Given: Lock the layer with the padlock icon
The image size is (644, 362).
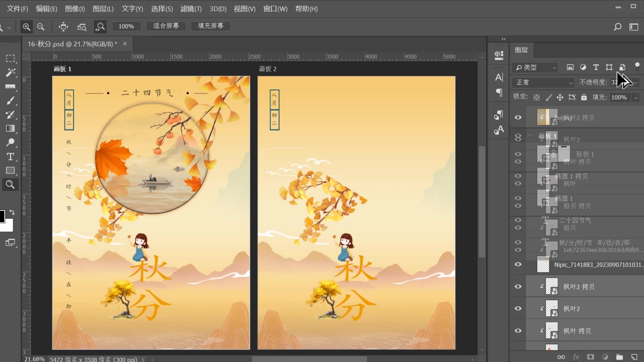Looking at the screenshot, I should 584,97.
